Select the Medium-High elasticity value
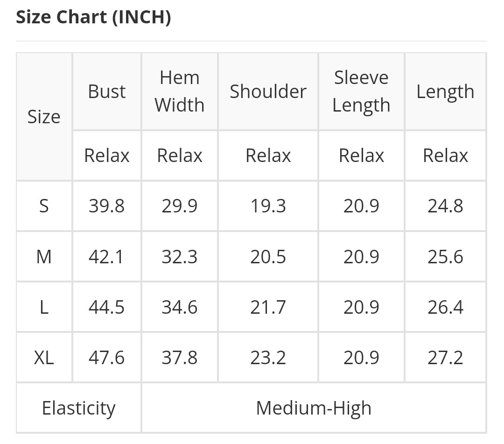The image size is (504, 444). (x=314, y=408)
